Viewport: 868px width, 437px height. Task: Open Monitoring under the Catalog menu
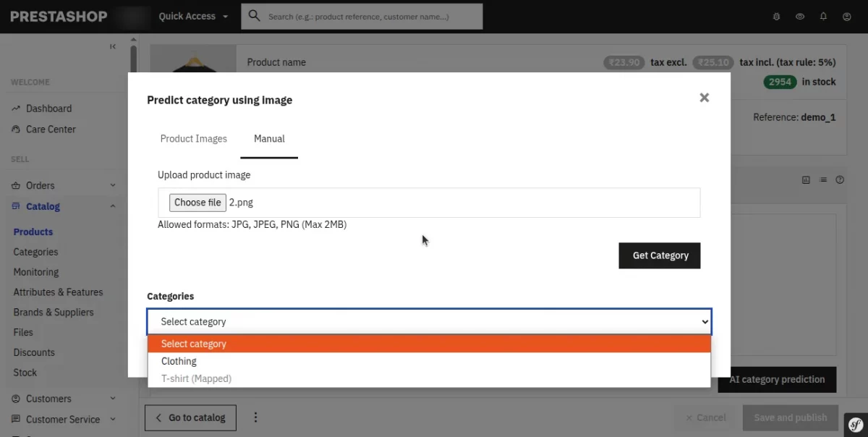(35, 271)
